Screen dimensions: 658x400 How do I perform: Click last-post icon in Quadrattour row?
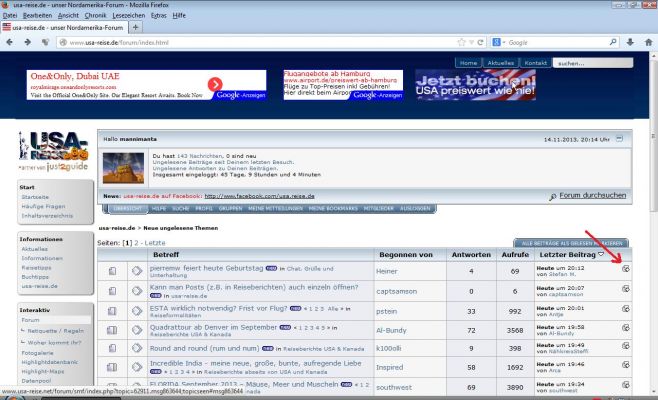pos(626,327)
